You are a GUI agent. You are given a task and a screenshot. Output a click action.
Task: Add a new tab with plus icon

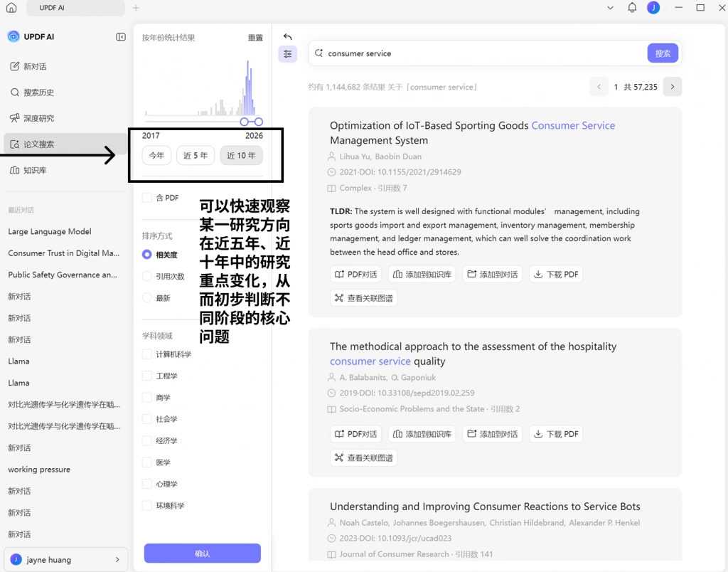click(136, 8)
